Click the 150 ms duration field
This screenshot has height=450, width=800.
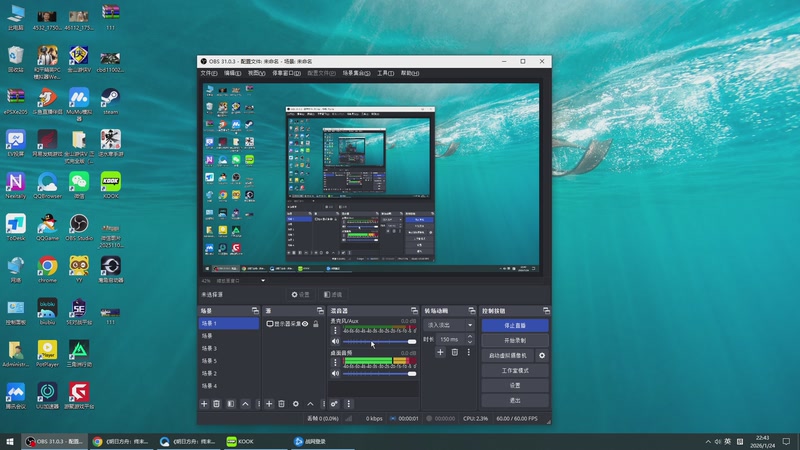pyautogui.click(x=450, y=339)
